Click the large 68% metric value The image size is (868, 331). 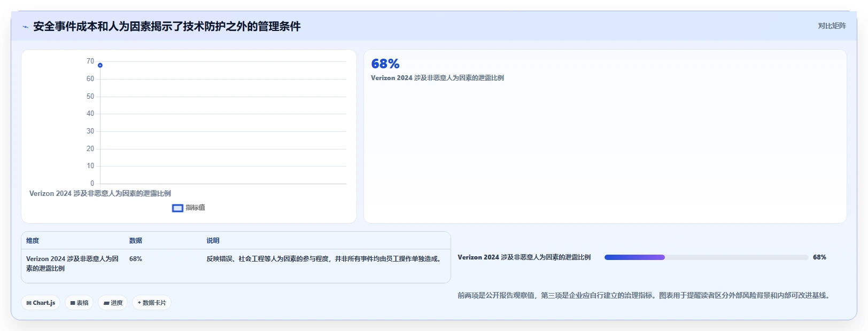385,64
